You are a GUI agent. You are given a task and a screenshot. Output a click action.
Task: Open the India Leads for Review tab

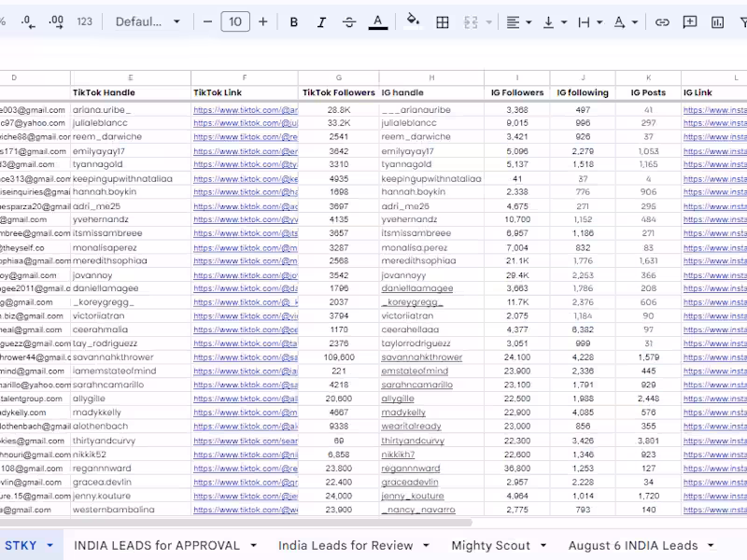345,545
